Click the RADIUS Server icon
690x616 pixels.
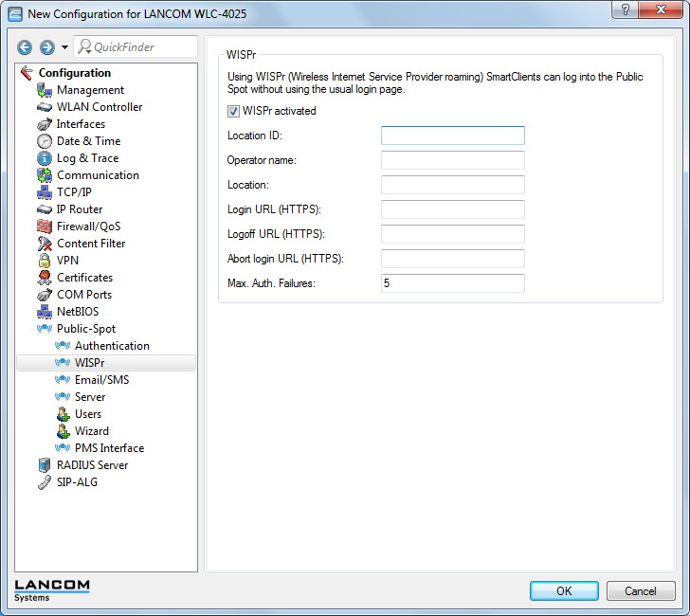45,465
